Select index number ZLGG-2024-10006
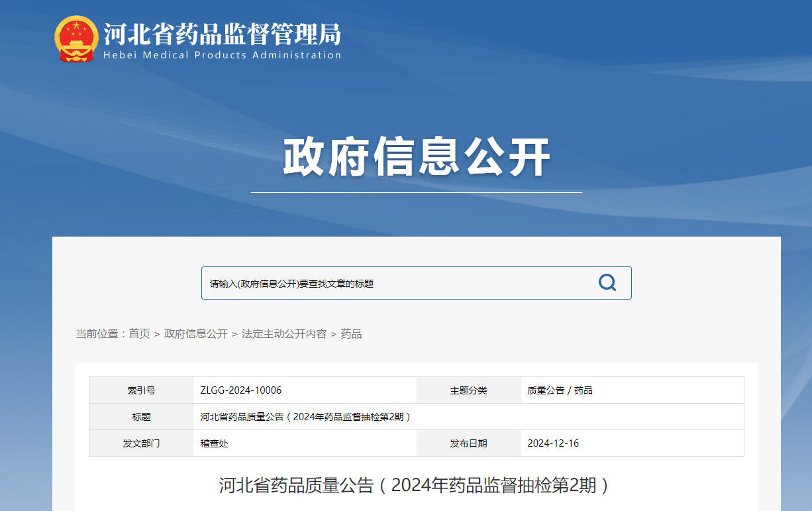 (241, 390)
